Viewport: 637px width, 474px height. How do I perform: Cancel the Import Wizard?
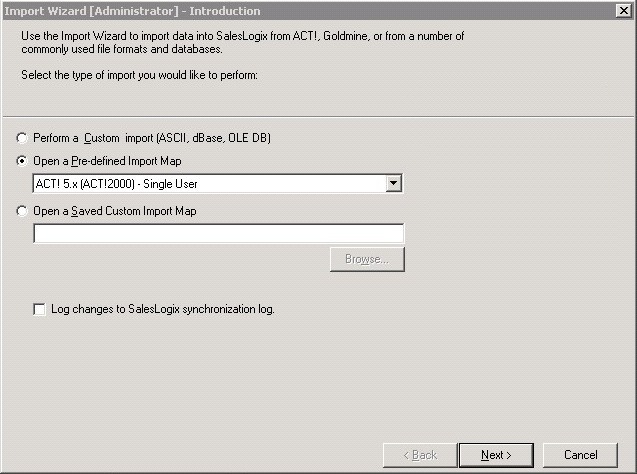(580, 455)
